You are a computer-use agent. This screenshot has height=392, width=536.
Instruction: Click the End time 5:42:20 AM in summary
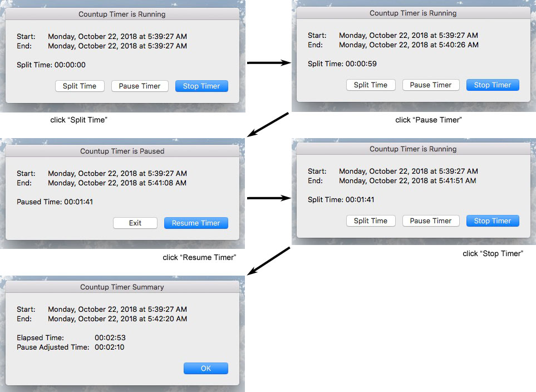coord(117,319)
